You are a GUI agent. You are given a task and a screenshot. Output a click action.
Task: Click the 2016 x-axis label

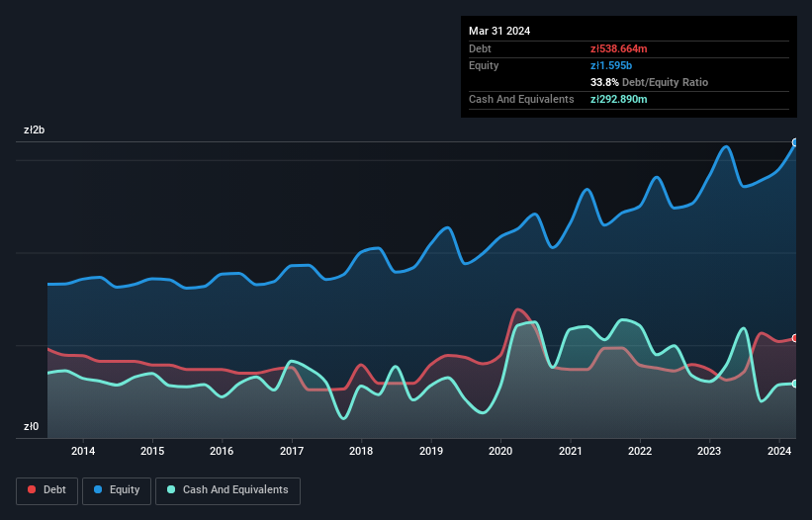222,451
